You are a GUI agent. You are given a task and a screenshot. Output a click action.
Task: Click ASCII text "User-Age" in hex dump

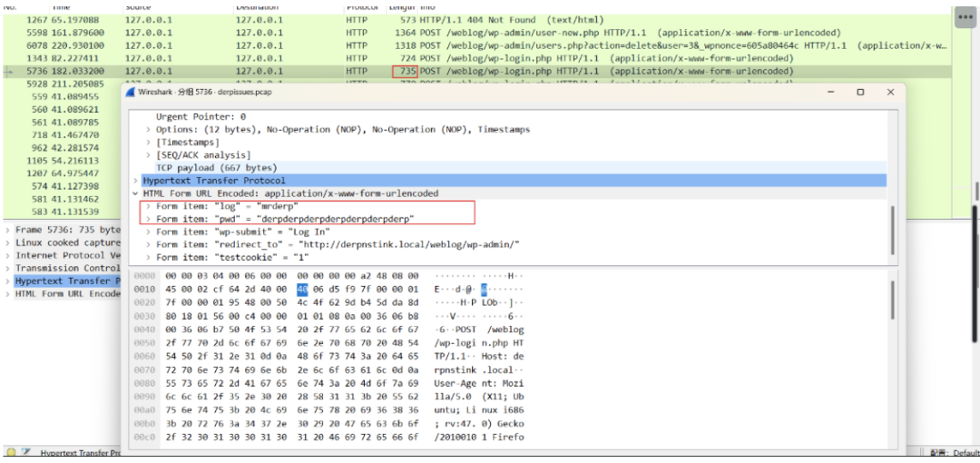click(x=456, y=383)
